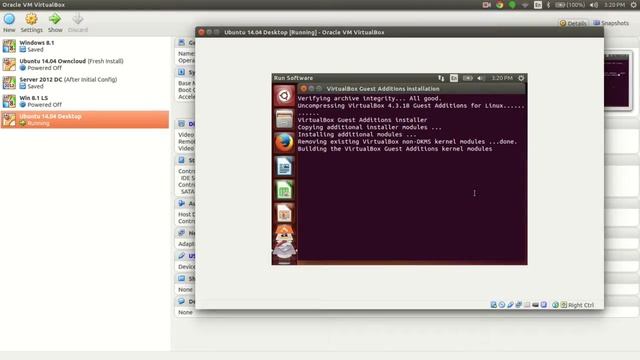
Task: Click the host battery 100% indicator
Action: tap(570, 5)
